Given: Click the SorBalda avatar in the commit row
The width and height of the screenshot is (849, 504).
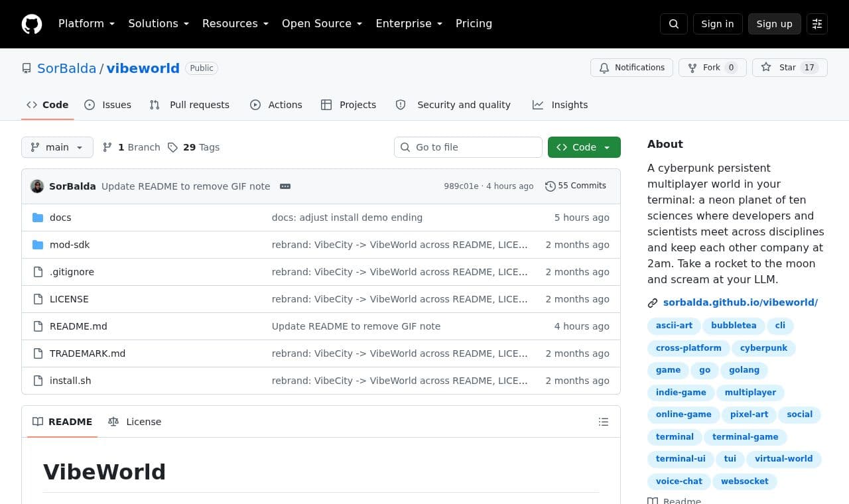Looking at the screenshot, I should tap(37, 186).
